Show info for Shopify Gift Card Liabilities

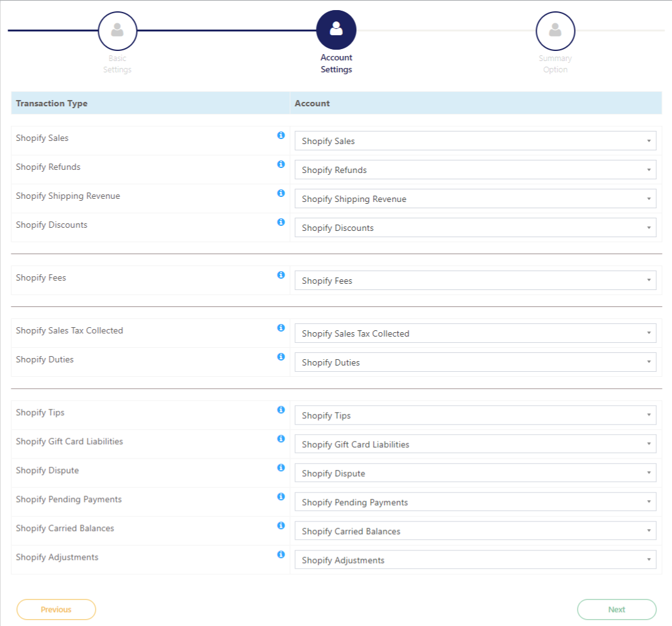tap(281, 439)
